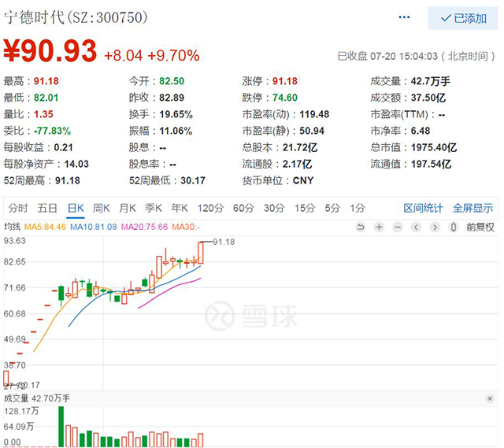Image resolution: width=504 pixels, height=448 pixels.
Task: Select the 五日 chart tab
Action: coord(47,208)
